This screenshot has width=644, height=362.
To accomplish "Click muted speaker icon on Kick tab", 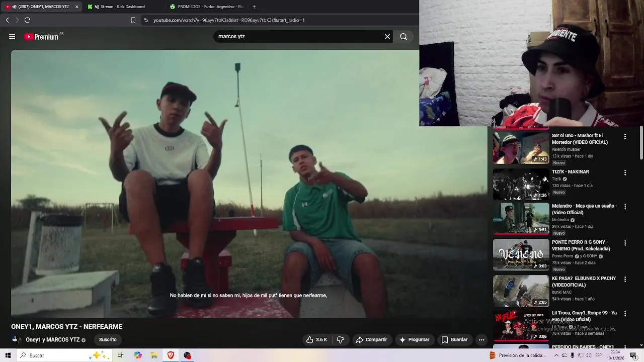I will click(x=97, y=7).
